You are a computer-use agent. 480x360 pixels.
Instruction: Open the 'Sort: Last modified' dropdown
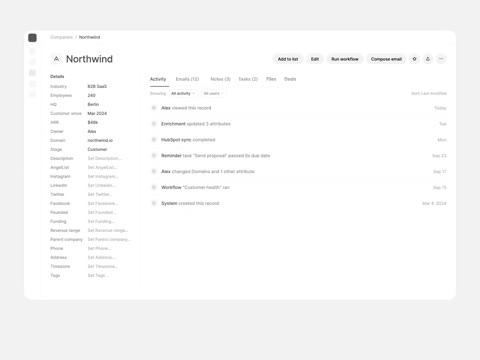click(x=429, y=93)
